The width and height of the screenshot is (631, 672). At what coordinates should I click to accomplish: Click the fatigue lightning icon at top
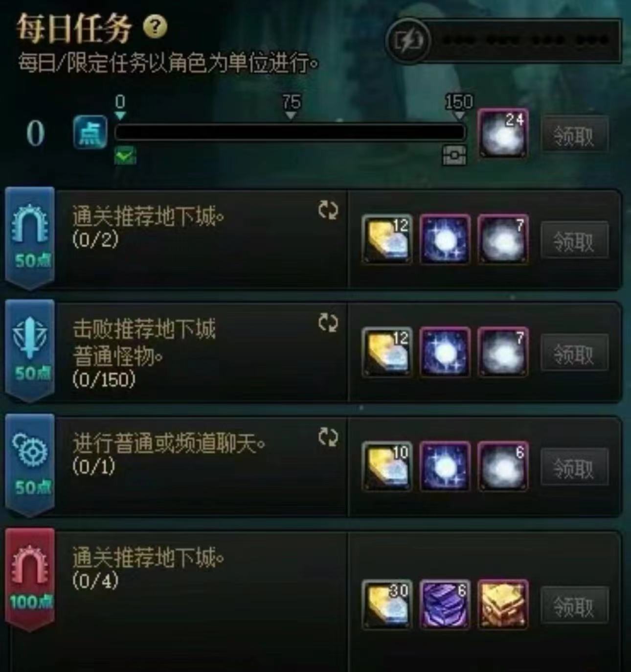click(408, 41)
